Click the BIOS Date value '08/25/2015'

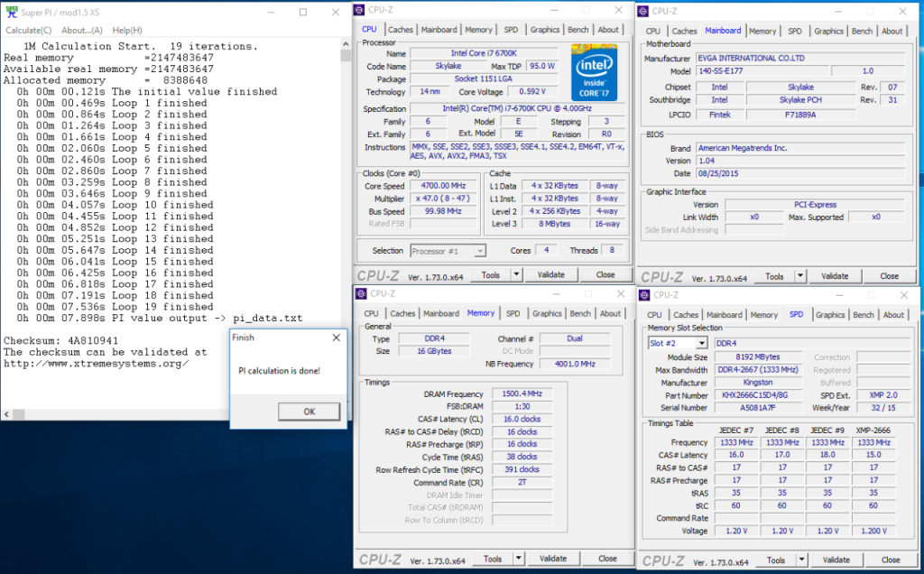coord(800,173)
